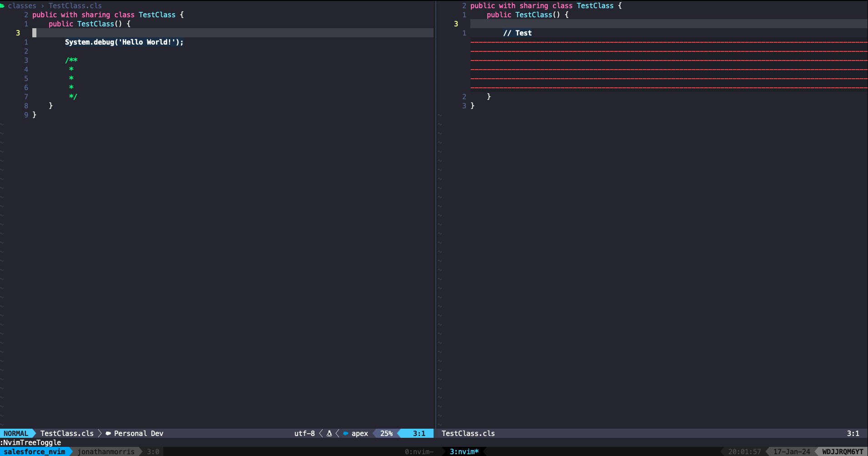Click relative line number 9 in left gutter
Image resolution: width=868 pixels, height=456 pixels.
[26, 115]
